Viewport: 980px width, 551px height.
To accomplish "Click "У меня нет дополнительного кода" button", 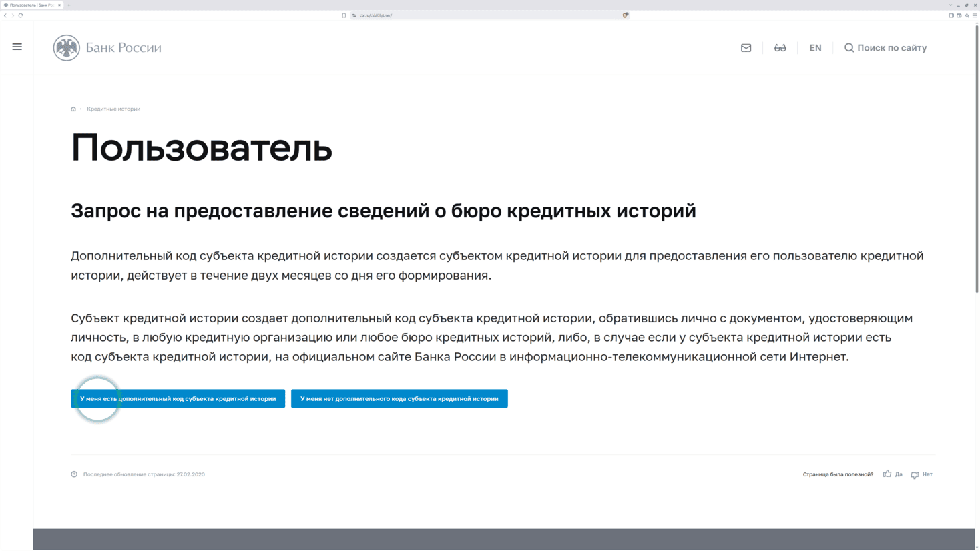I will point(399,398).
